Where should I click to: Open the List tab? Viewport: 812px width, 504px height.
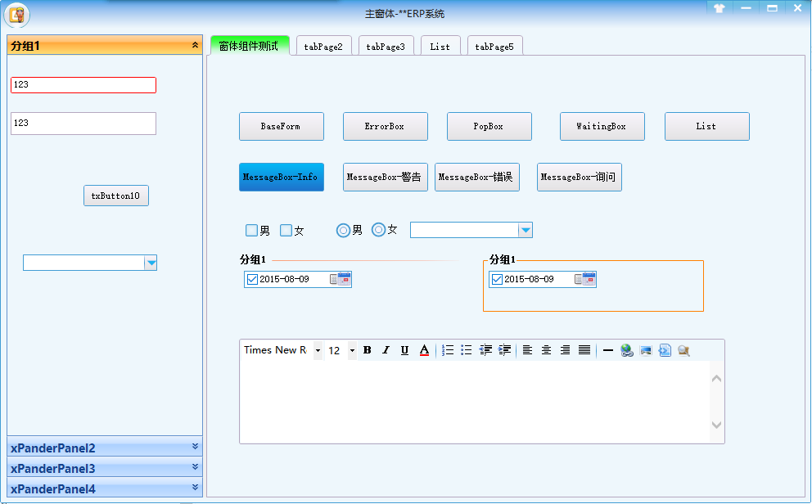click(440, 47)
